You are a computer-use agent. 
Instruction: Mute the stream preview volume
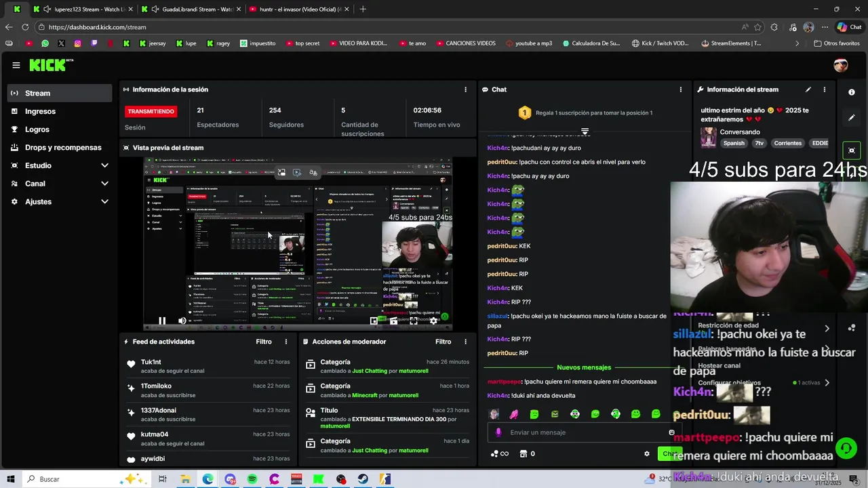(182, 321)
